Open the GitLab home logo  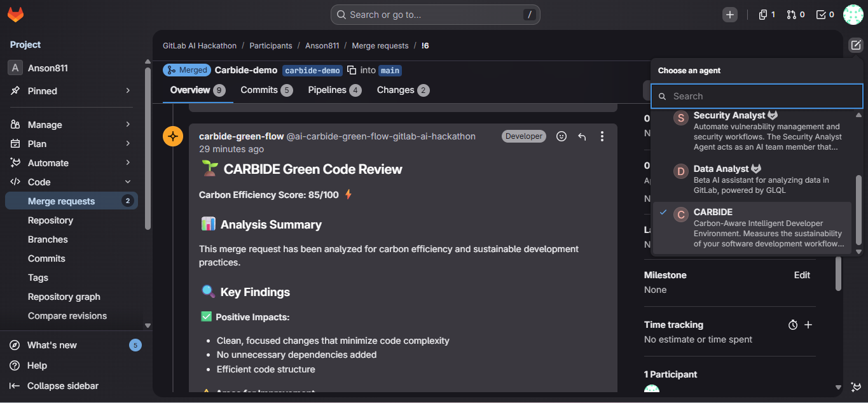15,14
